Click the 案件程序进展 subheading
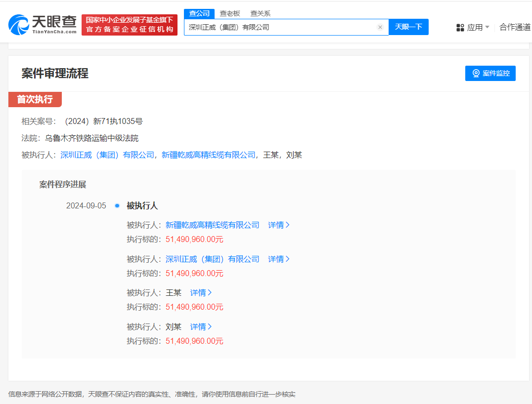This screenshot has width=532, height=404. pos(63,184)
